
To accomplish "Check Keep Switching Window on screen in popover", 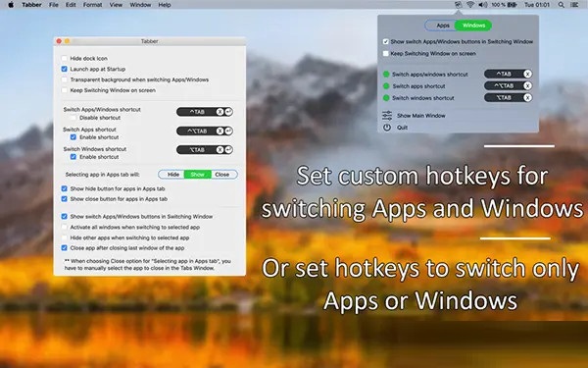I will coord(385,54).
